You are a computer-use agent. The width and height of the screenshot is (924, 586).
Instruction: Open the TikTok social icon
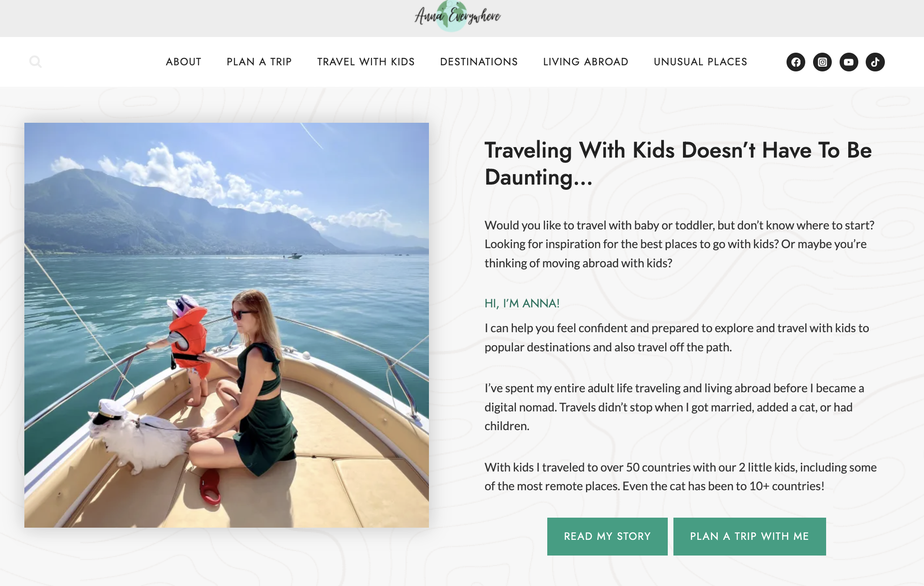[875, 62]
